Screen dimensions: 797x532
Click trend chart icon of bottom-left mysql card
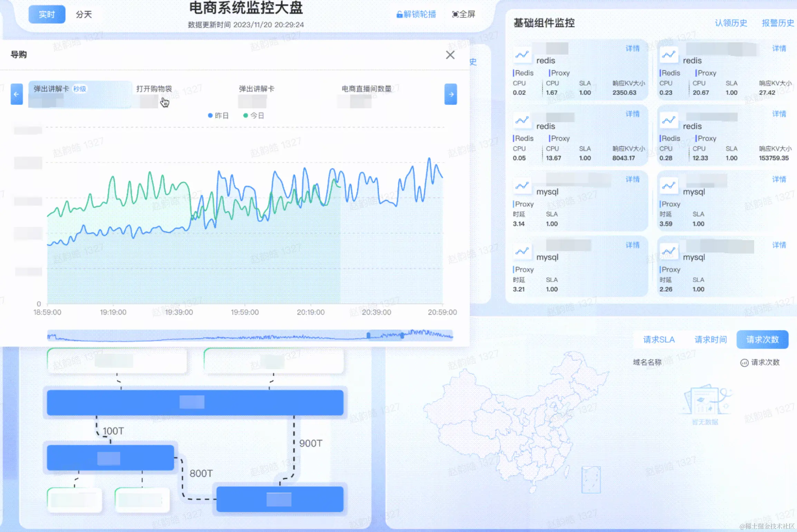(522, 252)
